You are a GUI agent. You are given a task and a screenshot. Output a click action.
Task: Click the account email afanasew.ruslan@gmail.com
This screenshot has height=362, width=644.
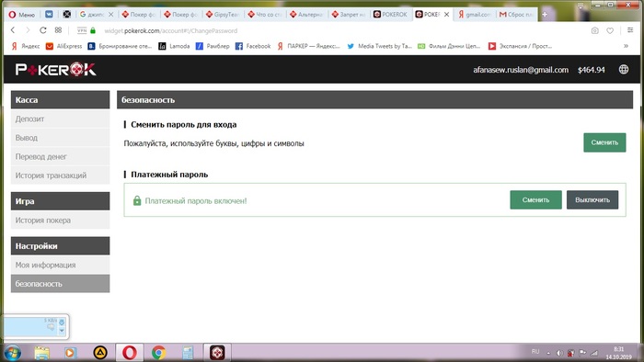[x=521, y=70]
